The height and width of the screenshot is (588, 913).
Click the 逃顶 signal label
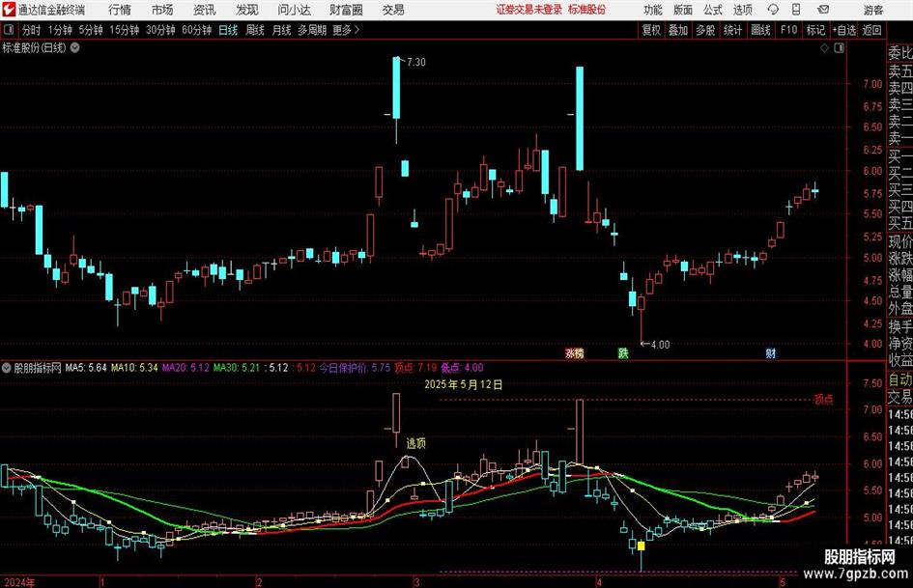coord(415,443)
